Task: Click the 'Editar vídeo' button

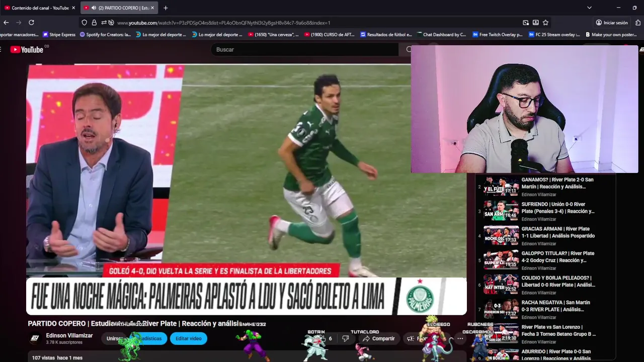Action: coord(189,338)
